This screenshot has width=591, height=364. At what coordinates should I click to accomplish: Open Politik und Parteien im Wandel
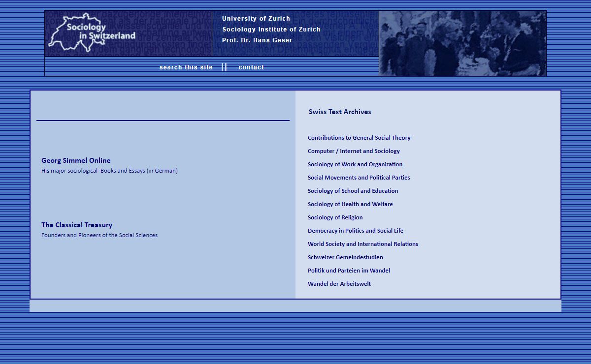point(349,271)
